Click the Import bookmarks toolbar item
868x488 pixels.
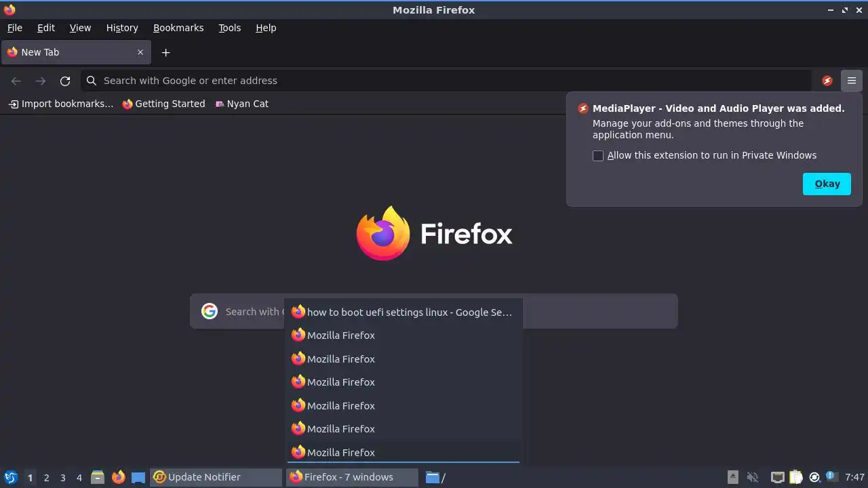click(61, 104)
